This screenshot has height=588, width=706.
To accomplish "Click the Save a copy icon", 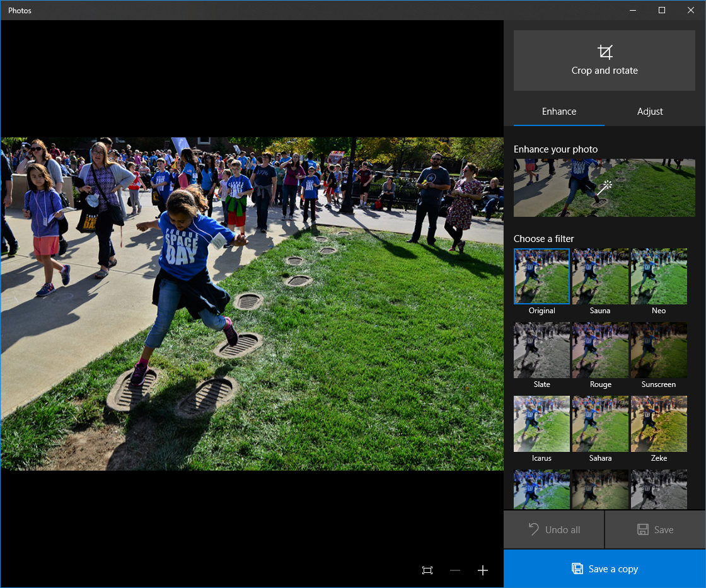I will 577,568.
